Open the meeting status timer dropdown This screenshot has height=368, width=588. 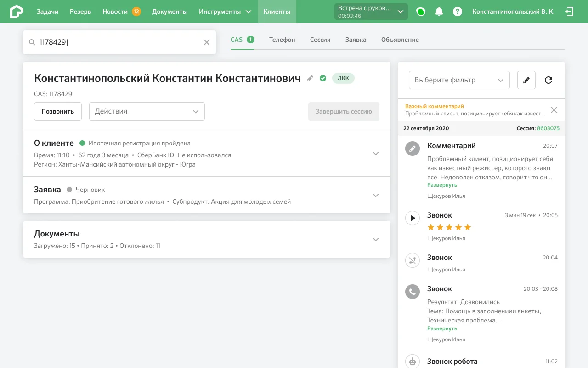[x=371, y=11]
